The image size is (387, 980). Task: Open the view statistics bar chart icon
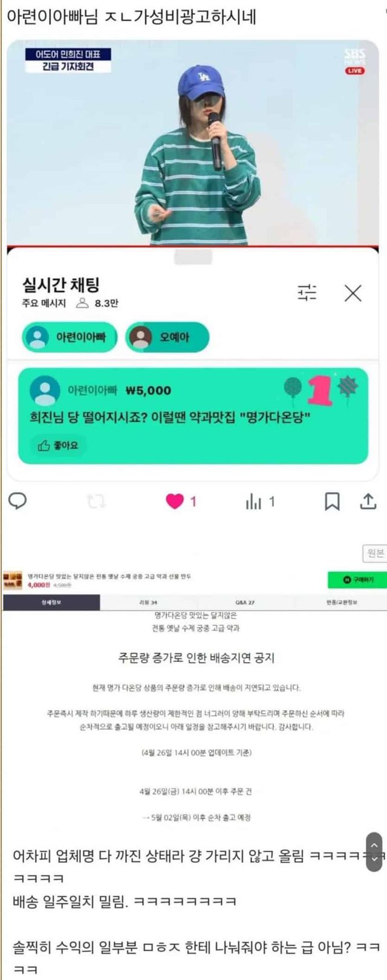coord(253,501)
